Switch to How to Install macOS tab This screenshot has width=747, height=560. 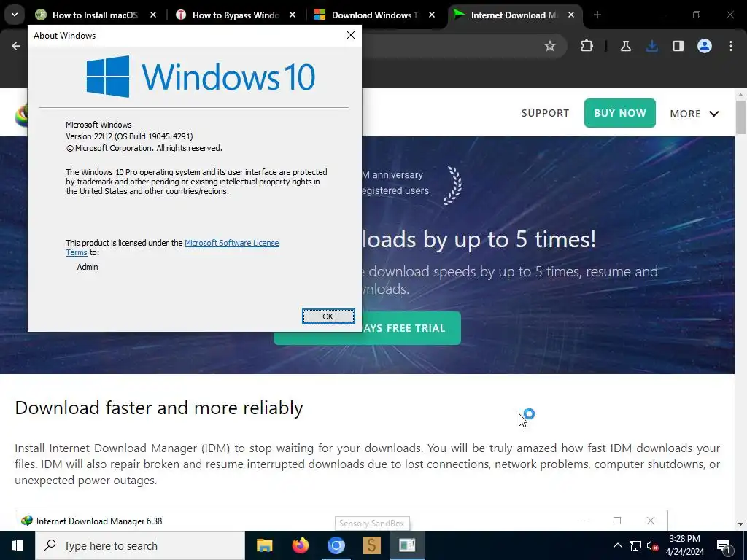tap(96, 15)
